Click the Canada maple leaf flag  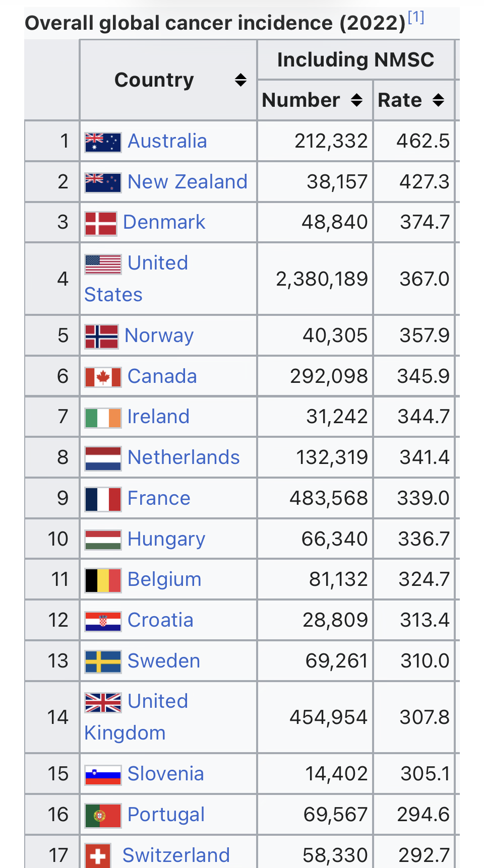click(103, 377)
